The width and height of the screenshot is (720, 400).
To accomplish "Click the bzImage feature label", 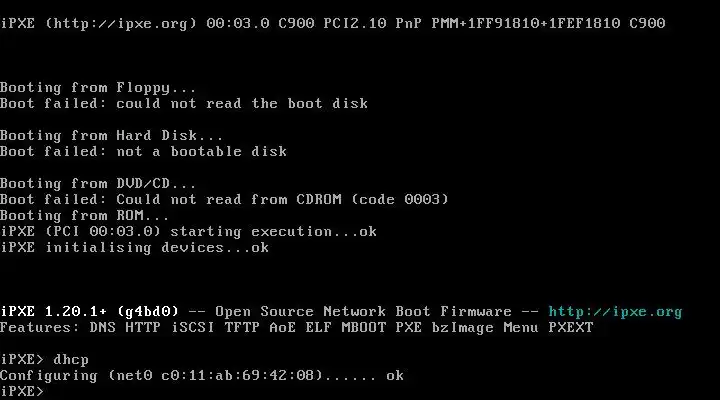I will 462,328.
